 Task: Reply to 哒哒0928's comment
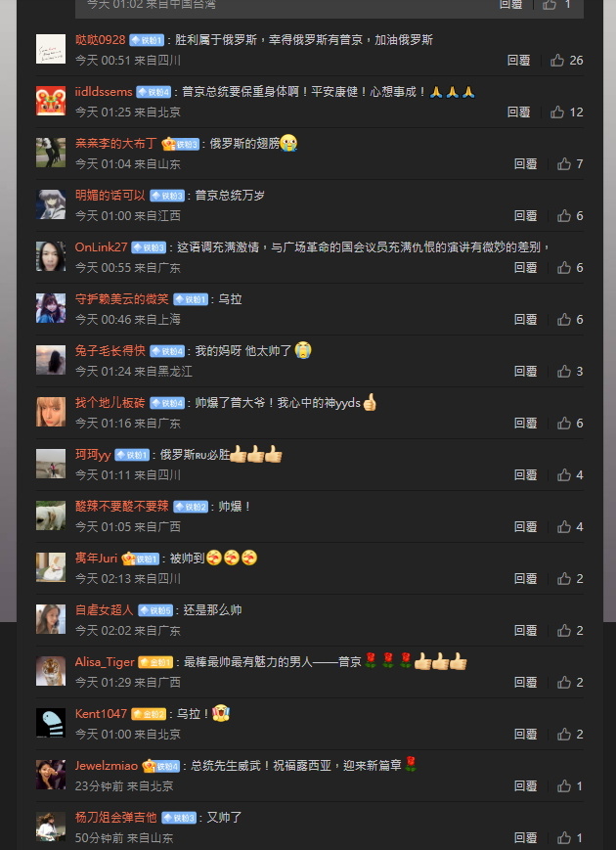pyautogui.click(x=518, y=61)
